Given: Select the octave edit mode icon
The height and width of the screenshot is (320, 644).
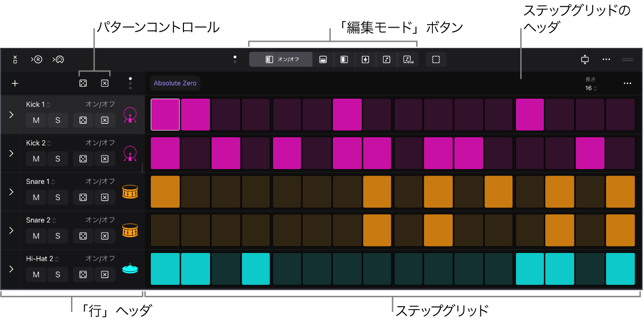Looking at the screenshot, I should click(x=408, y=60).
